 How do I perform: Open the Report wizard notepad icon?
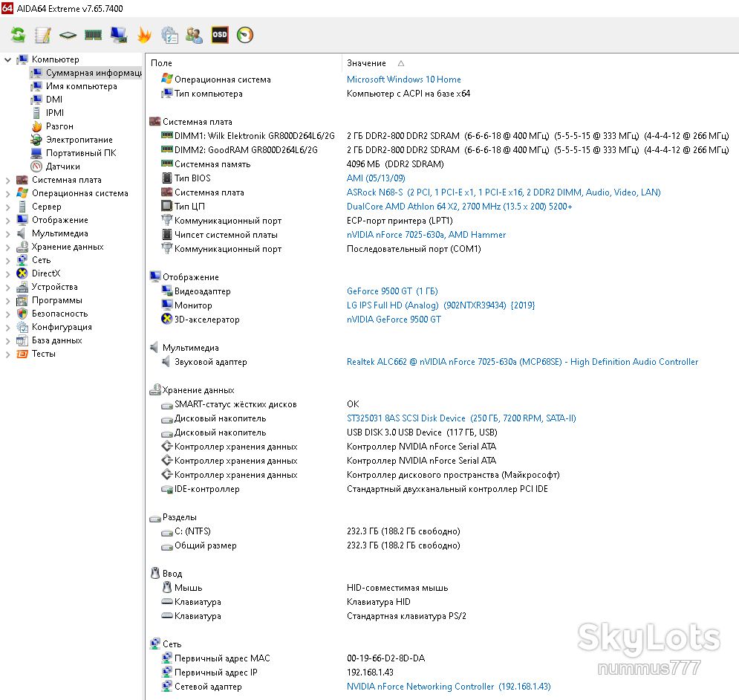[43, 35]
